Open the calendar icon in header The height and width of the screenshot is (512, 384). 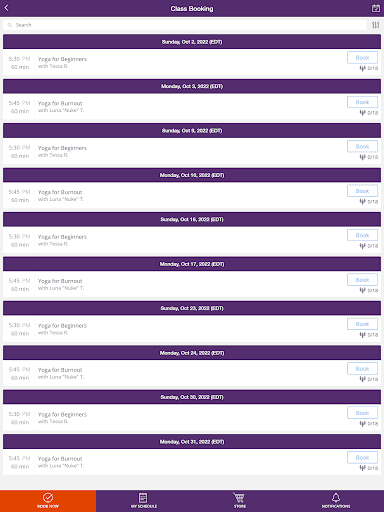coord(376,8)
